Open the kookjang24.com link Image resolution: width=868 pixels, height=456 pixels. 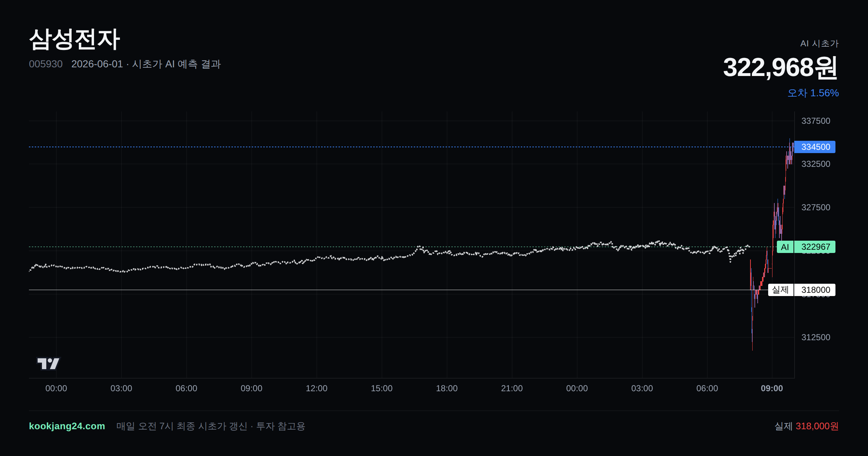67,426
